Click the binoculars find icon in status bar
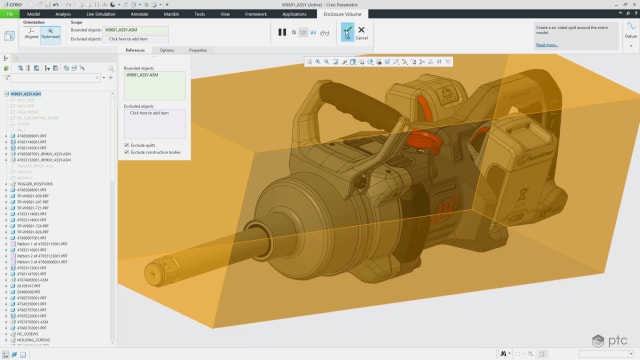640x360 pixels. (504, 354)
